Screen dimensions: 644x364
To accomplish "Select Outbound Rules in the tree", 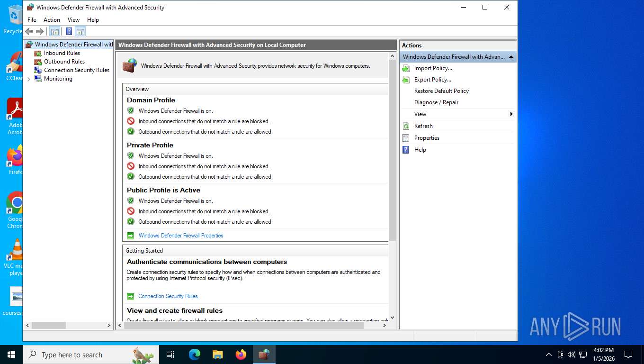I will [x=64, y=62].
